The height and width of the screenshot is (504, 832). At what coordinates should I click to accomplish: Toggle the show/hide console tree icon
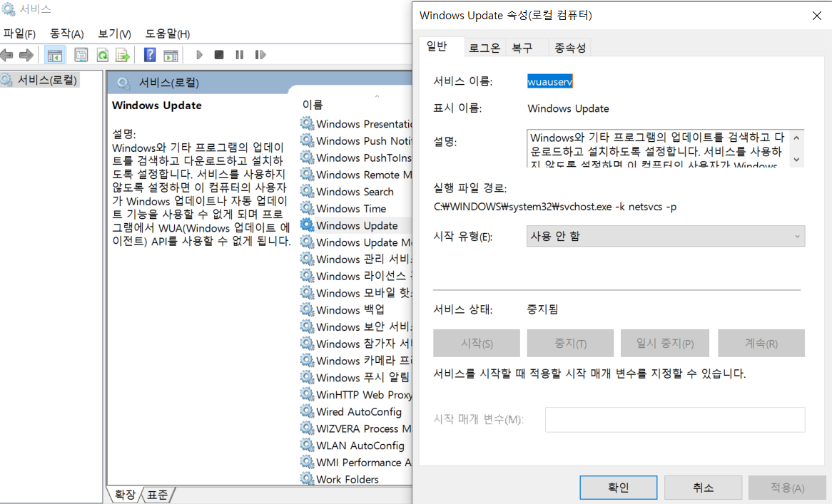(x=55, y=55)
